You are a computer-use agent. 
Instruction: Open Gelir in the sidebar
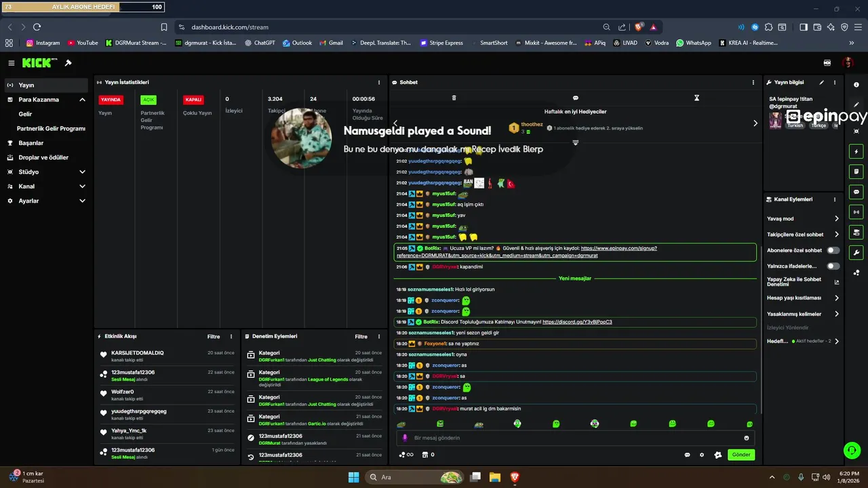(x=25, y=114)
